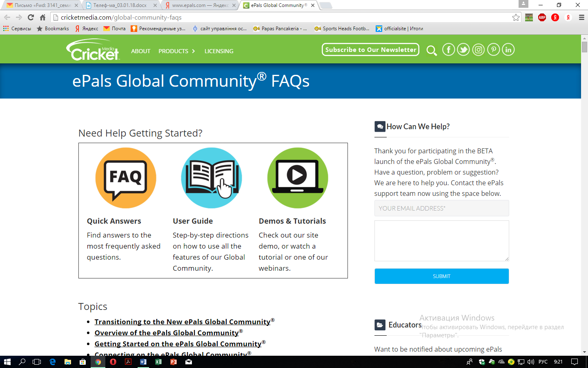Viewport: 588px width, 368px height.
Task: Open the ABOUT menu item
Action: pyautogui.click(x=140, y=51)
